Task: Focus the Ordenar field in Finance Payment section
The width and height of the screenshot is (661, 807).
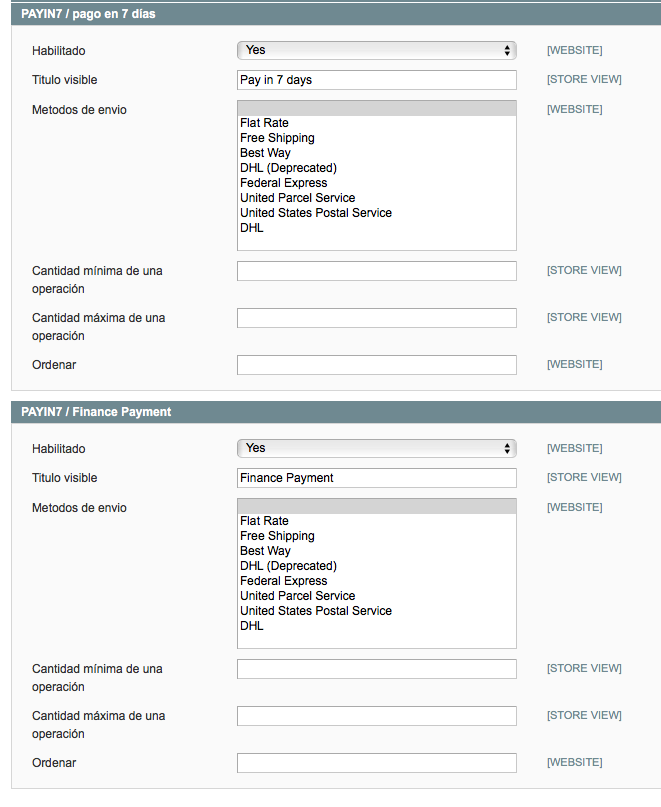Action: [x=376, y=763]
